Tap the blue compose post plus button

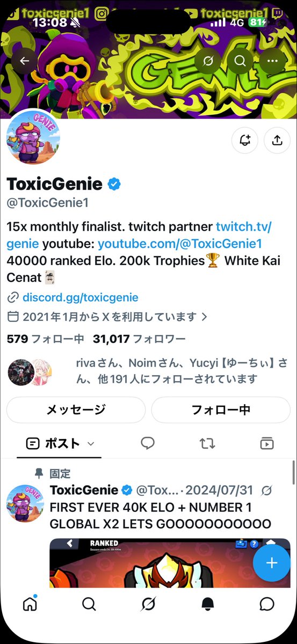(x=272, y=562)
